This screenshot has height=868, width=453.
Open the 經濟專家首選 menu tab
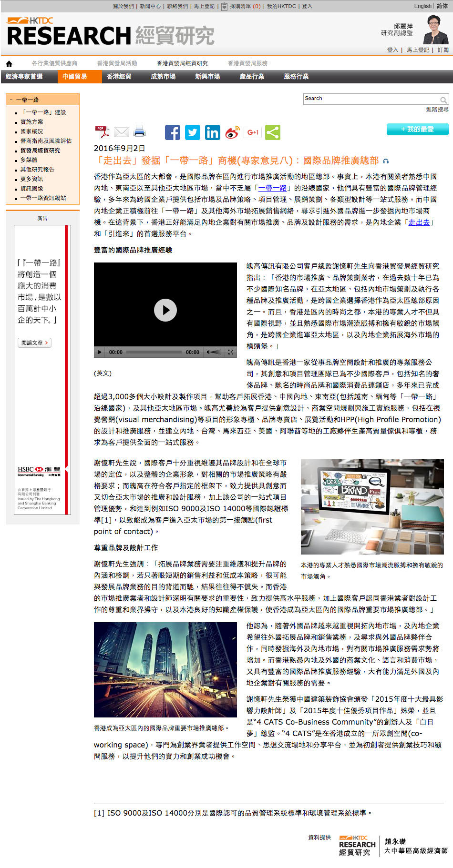[24, 77]
